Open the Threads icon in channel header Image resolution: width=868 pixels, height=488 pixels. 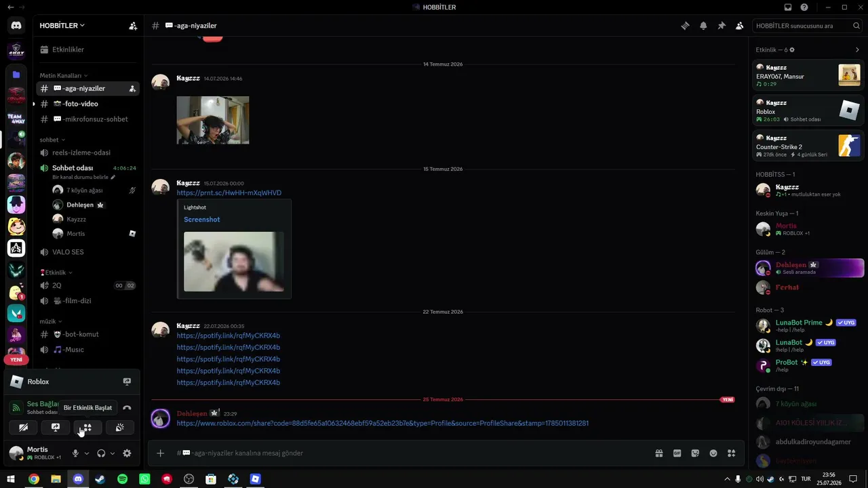coord(686,26)
